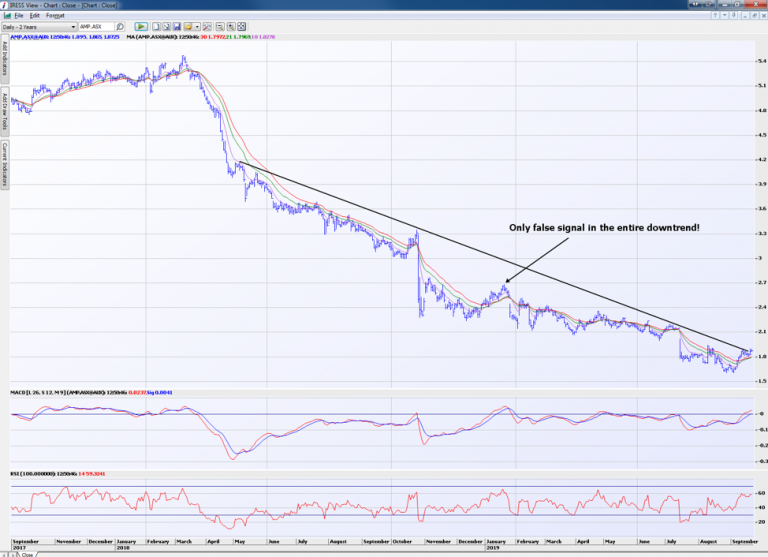Image resolution: width=768 pixels, height=557 pixels.
Task: Open the File menu
Action: click(x=18, y=16)
